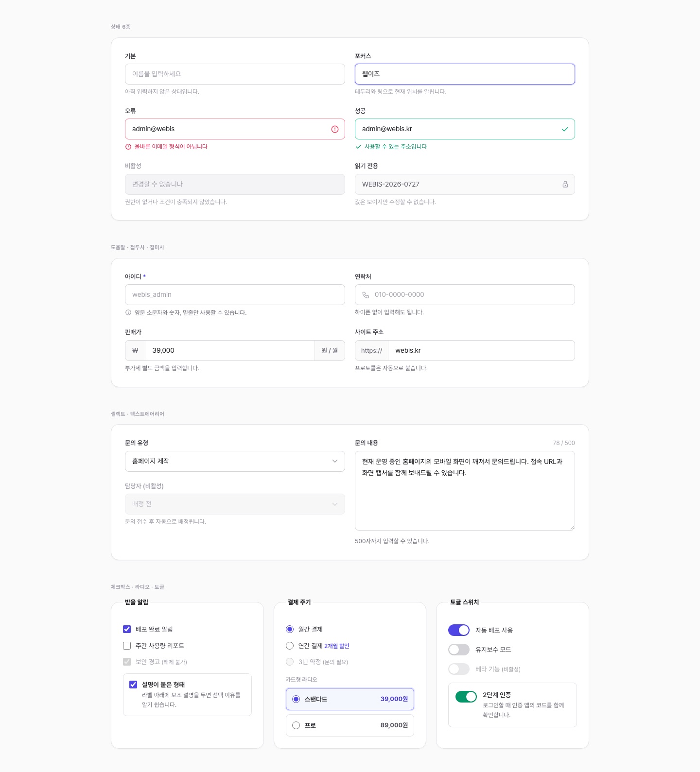Image resolution: width=700 pixels, height=772 pixels.
Task: Open the 문의 유형 dropdown
Action: [235, 462]
